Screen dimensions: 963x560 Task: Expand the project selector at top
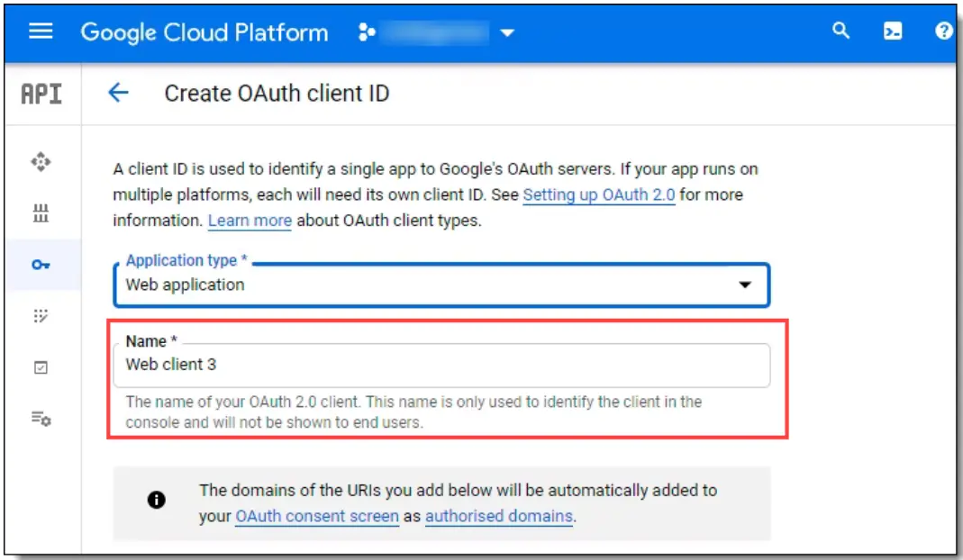507,32
